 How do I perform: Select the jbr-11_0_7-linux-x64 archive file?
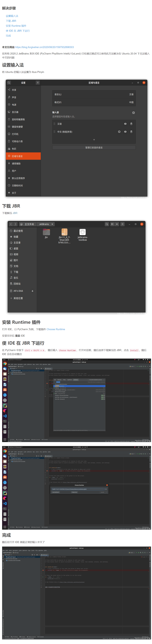coord(64,236)
